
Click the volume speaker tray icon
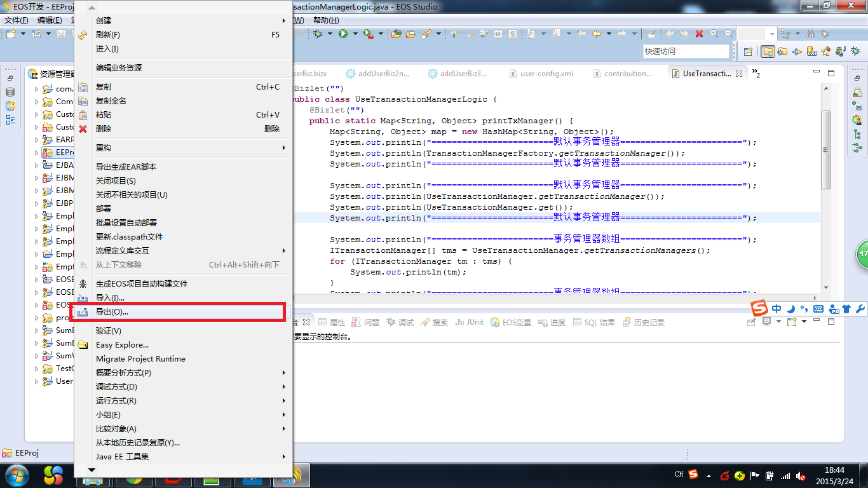point(801,475)
